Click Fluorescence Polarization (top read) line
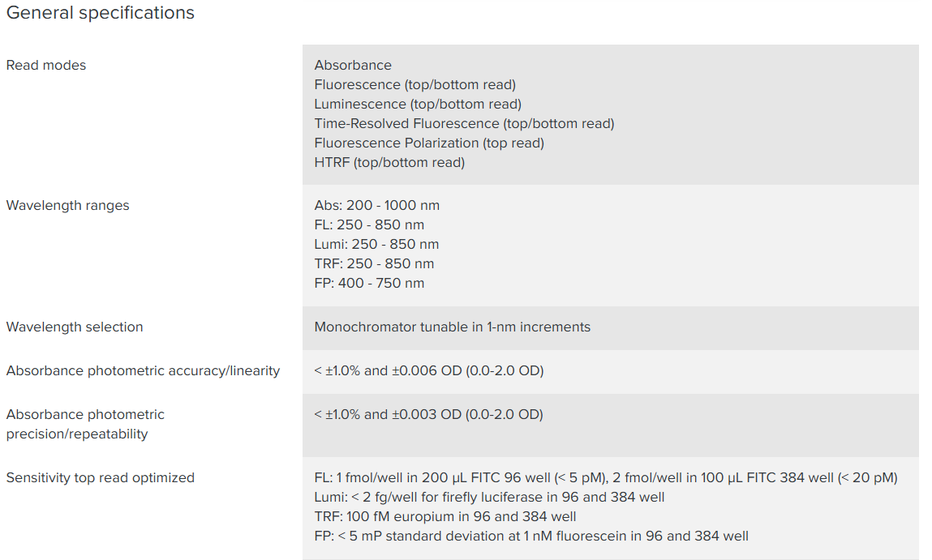 click(429, 143)
